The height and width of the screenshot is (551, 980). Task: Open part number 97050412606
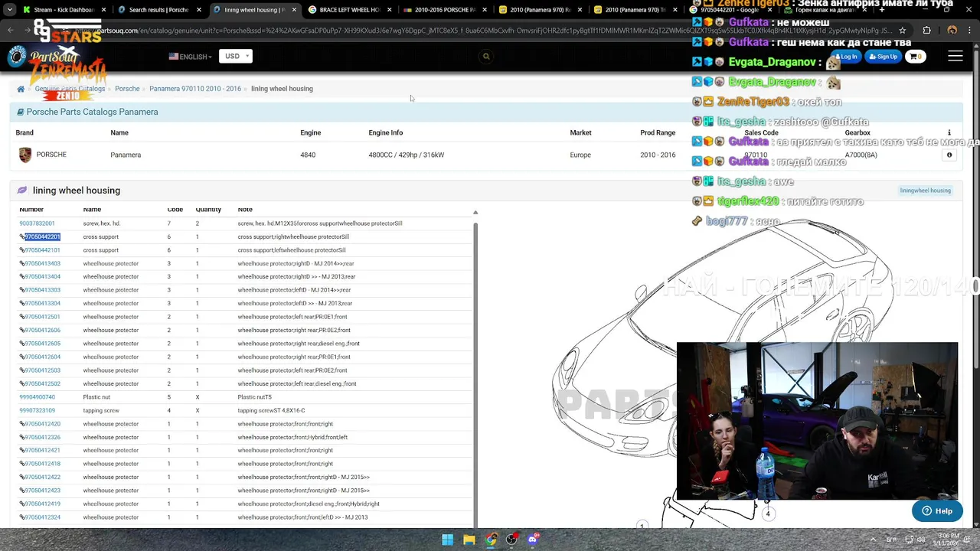(42, 331)
